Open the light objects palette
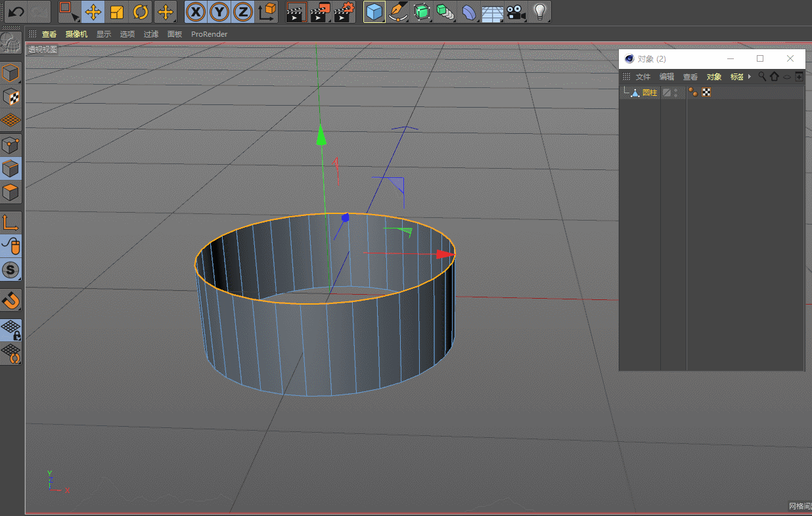 pyautogui.click(x=539, y=12)
